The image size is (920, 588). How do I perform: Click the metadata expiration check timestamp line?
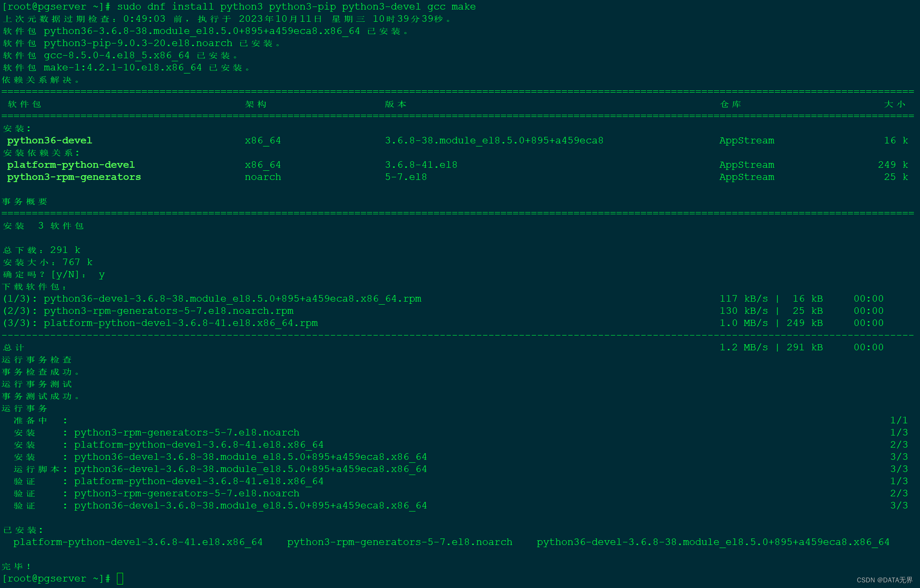(227, 19)
